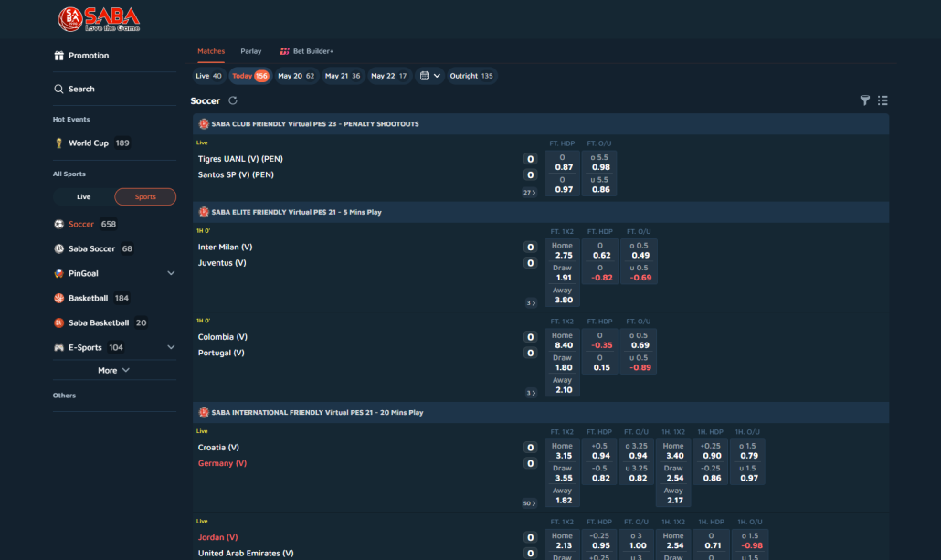Viewport: 941px width, 560px height.
Task: Select May 22 date filter
Action: point(389,76)
